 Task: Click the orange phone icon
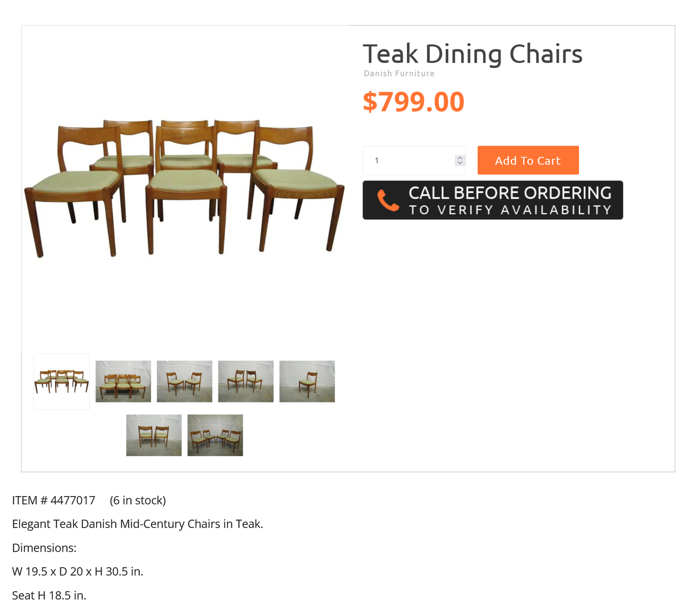[x=388, y=200]
